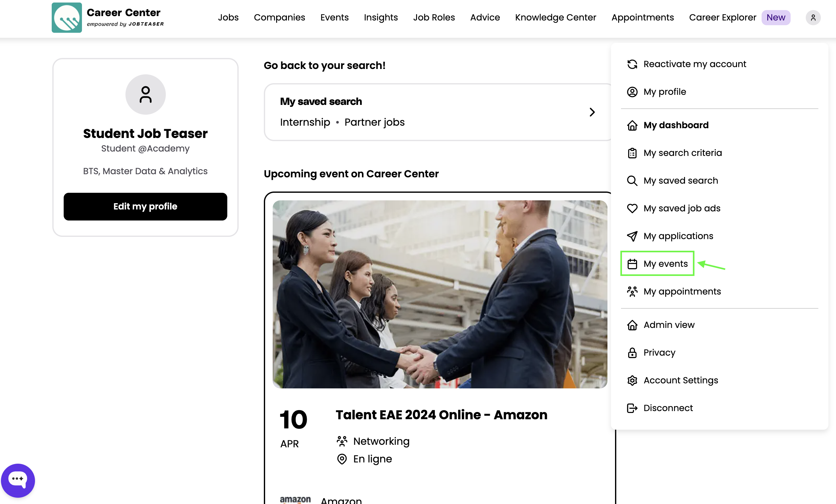Select My profile menu entry
This screenshot has height=504, width=836.
click(x=719, y=92)
